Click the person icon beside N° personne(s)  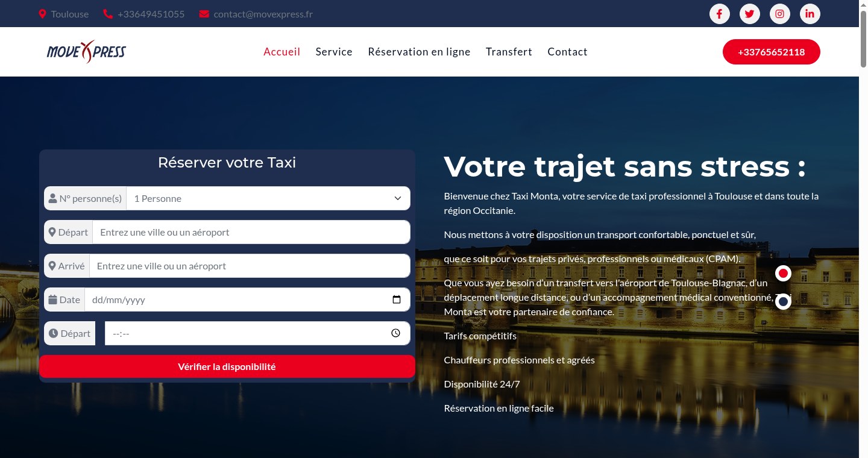(x=53, y=198)
